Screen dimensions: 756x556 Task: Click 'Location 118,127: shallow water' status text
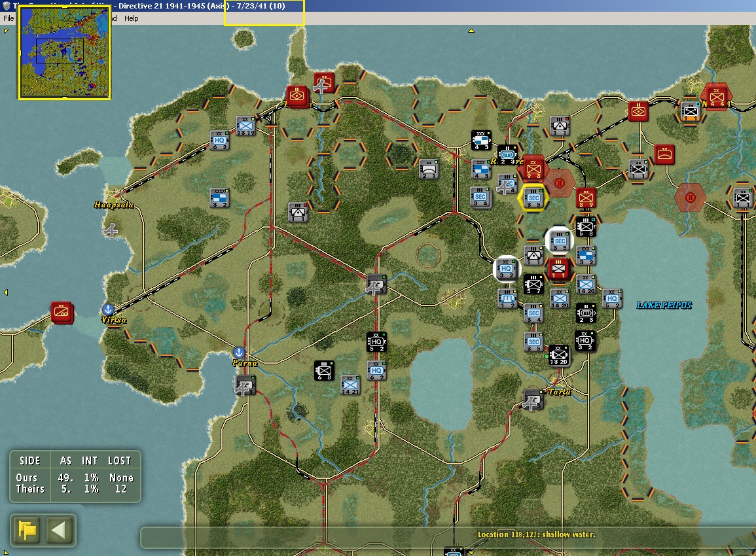(x=536, y=534)
